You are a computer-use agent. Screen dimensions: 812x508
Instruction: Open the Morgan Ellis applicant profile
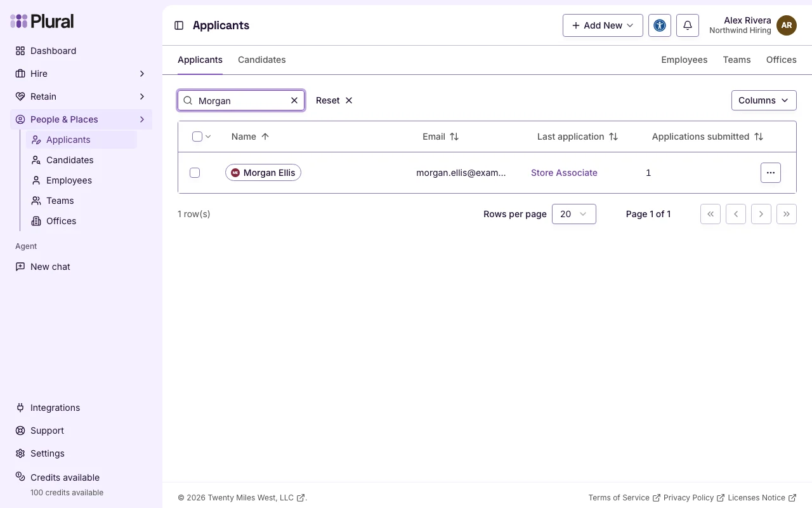pos(263,173)
